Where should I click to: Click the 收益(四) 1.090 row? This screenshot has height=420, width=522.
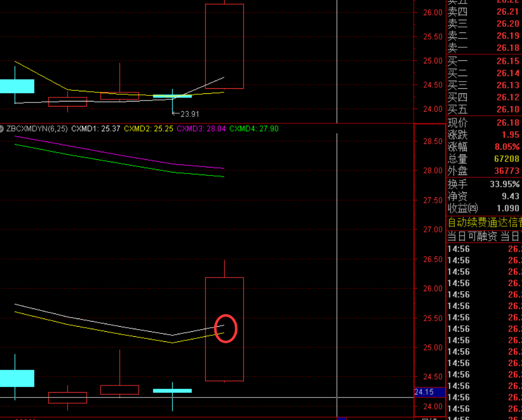click(x=484, y=208)
